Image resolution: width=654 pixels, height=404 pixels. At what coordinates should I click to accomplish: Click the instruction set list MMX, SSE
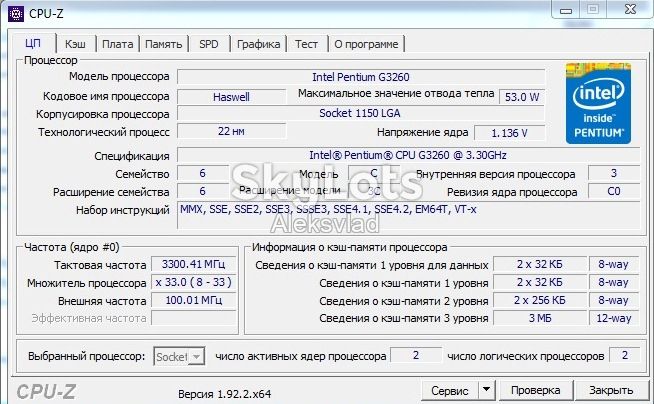click(x=408, y=215)
